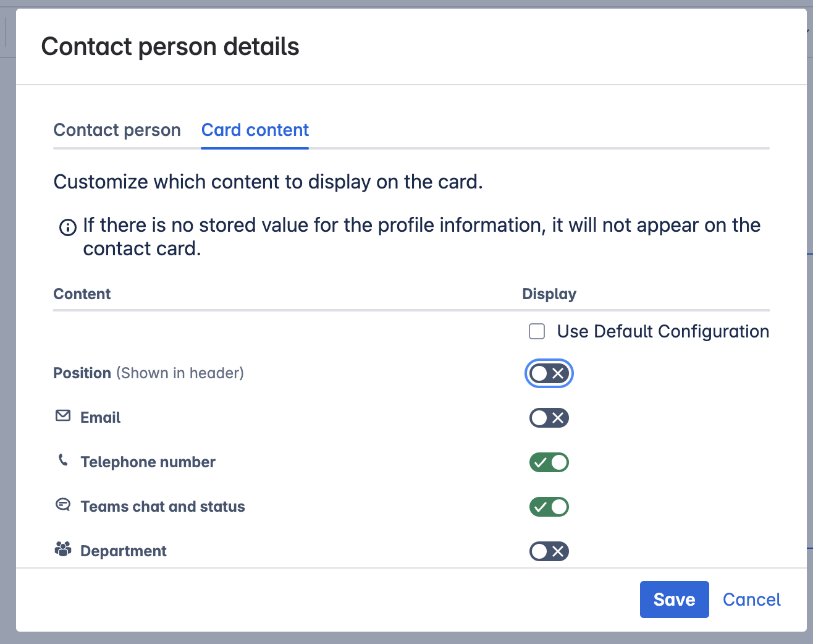
Task: Disable the Telephone number toggle
Action: click(x=549, y=462)
